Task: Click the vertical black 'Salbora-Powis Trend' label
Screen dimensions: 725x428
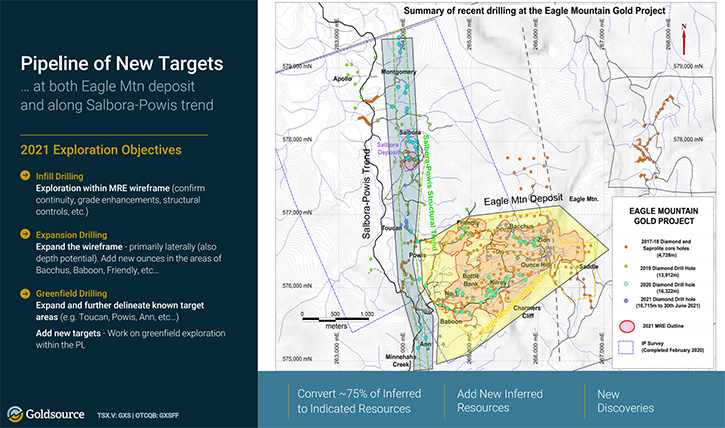Action: [x=366, y=193]
